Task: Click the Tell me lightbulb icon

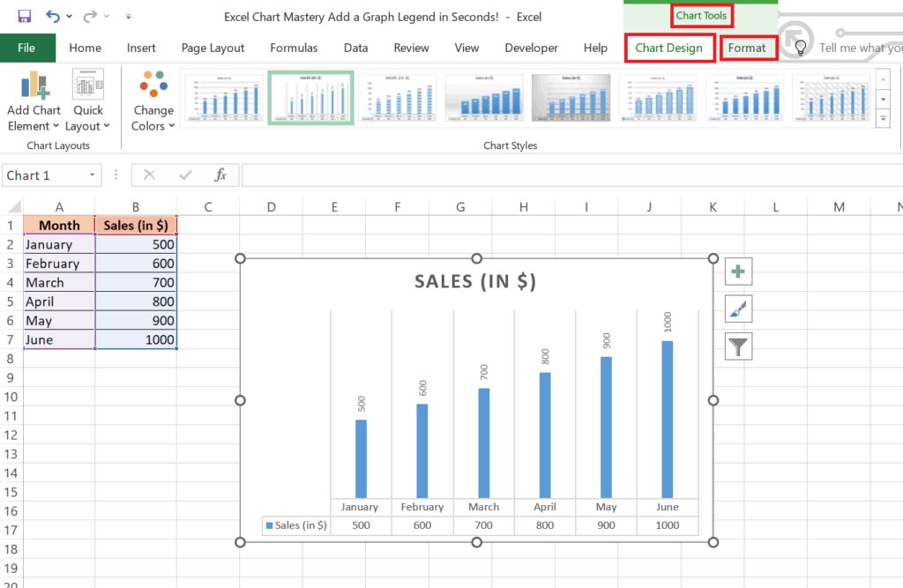Action: (x=801, y=48)
